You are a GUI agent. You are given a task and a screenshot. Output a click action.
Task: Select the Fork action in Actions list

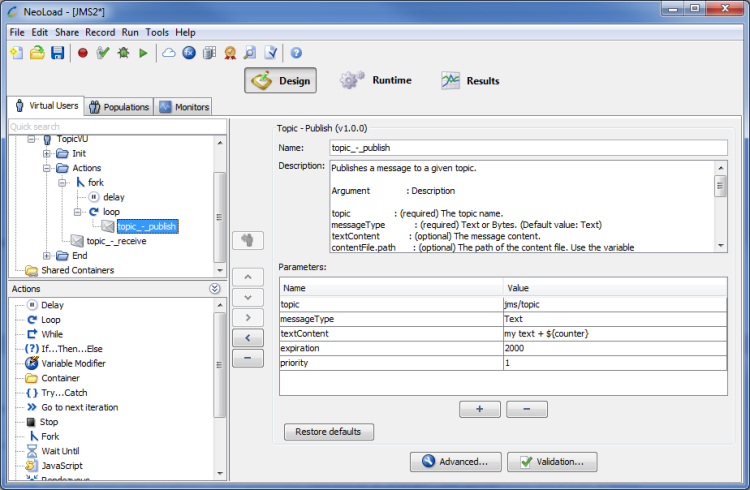[49, 436]
